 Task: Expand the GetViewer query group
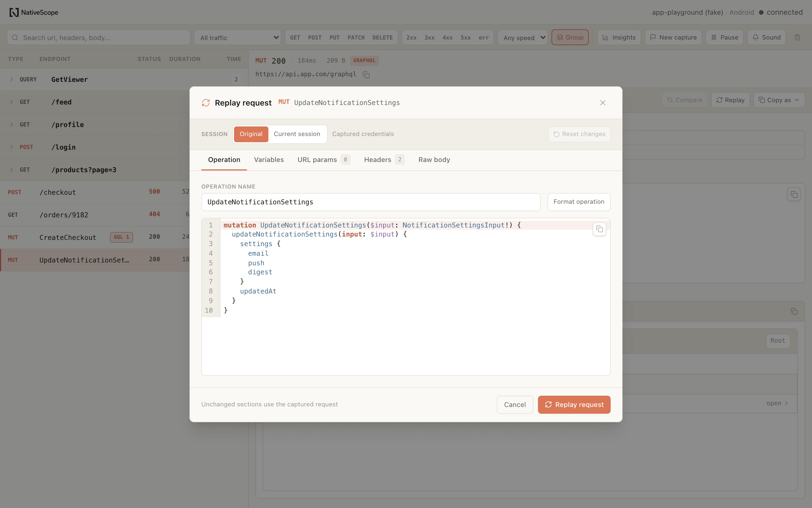[x=11, y=79]
